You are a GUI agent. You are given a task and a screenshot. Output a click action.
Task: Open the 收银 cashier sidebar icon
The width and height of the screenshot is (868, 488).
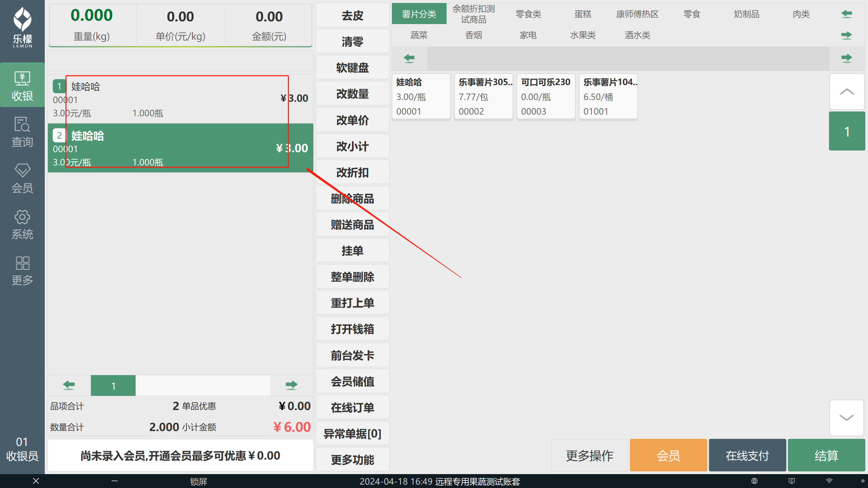pyautogui.click(x=22, y=85)
